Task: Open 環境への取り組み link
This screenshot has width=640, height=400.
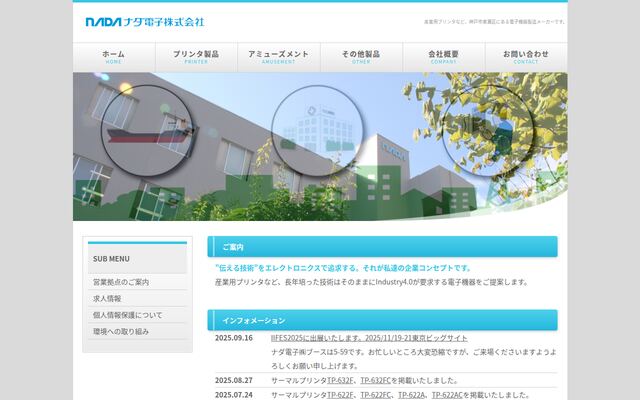Action: (x=138, y=331)
